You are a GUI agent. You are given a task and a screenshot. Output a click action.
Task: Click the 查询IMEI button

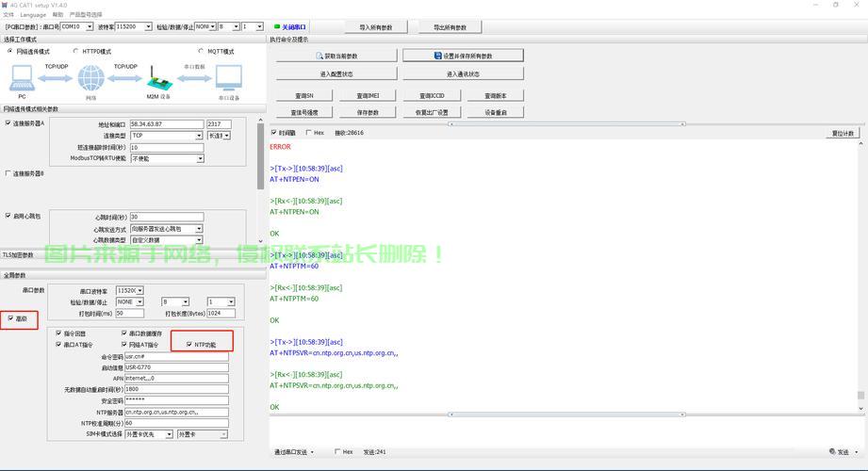click(x=368, y=96)
